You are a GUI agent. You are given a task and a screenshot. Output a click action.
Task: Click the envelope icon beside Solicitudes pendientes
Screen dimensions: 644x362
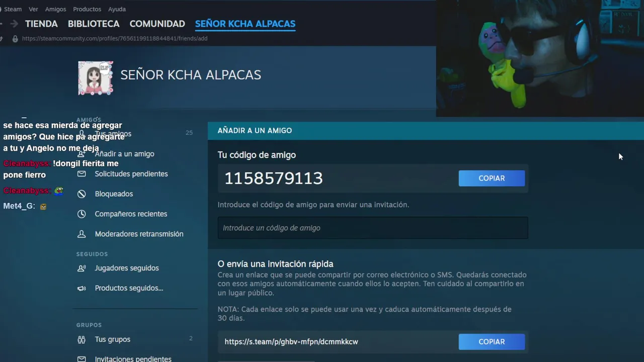tap(82, 174)
